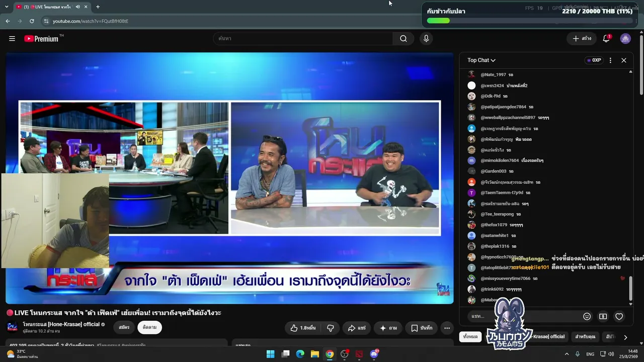Open @trink6092 chat author name
644x362 pixels.
click(x=492, y=290)
